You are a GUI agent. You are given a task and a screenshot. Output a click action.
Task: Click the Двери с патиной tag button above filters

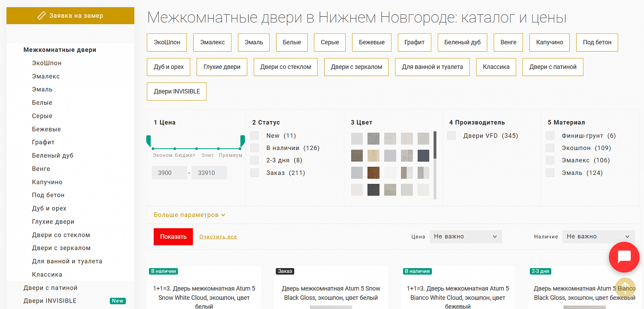[x=553, y=67]
